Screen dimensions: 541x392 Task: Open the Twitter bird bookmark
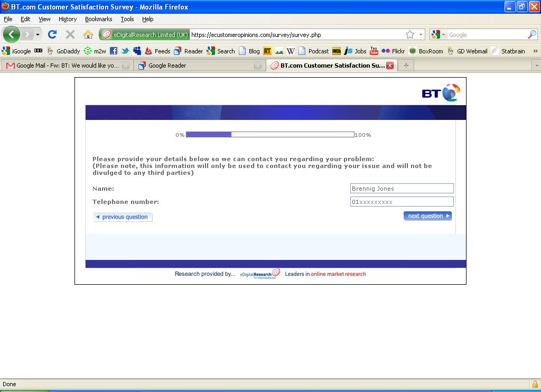pos(125,51)
